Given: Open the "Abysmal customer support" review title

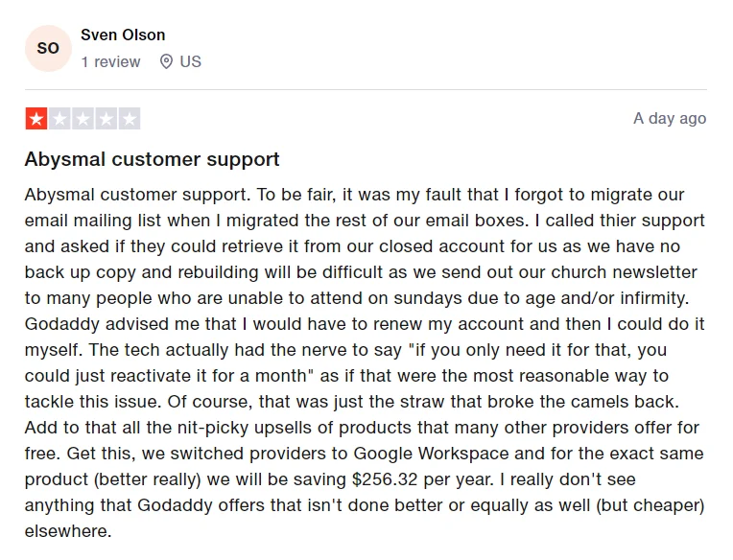Looking at the screenshot, I should tap(152, 159).
